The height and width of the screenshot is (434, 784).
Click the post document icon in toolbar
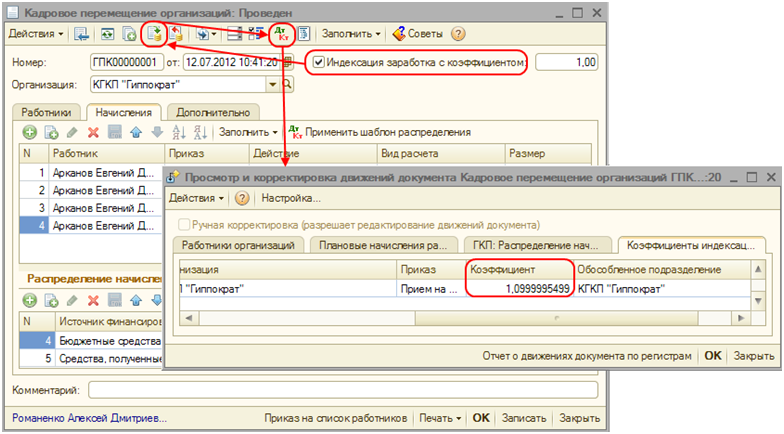click(154, 34)
